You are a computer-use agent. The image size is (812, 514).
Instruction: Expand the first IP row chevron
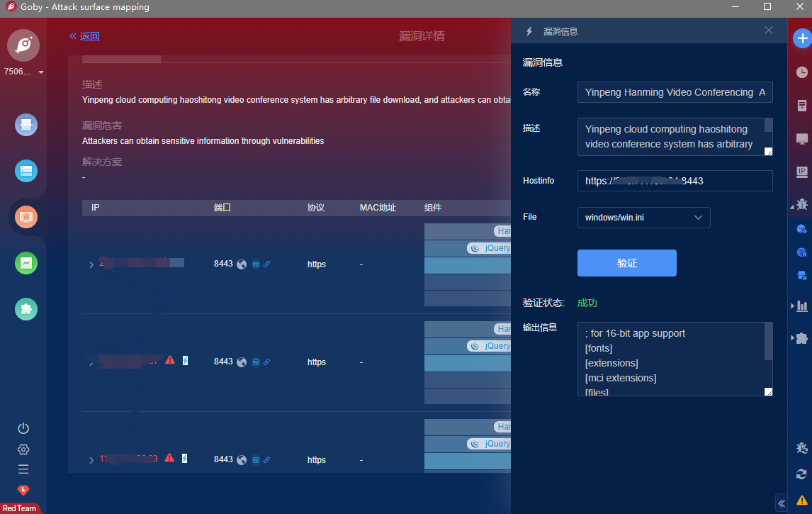click(x=91, y=264)
